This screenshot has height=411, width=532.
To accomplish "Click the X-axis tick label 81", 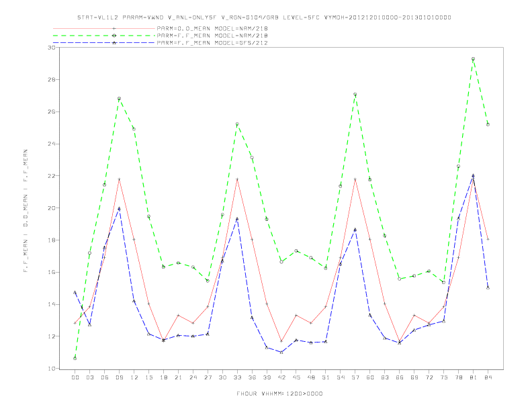I will tap(474, 377).
